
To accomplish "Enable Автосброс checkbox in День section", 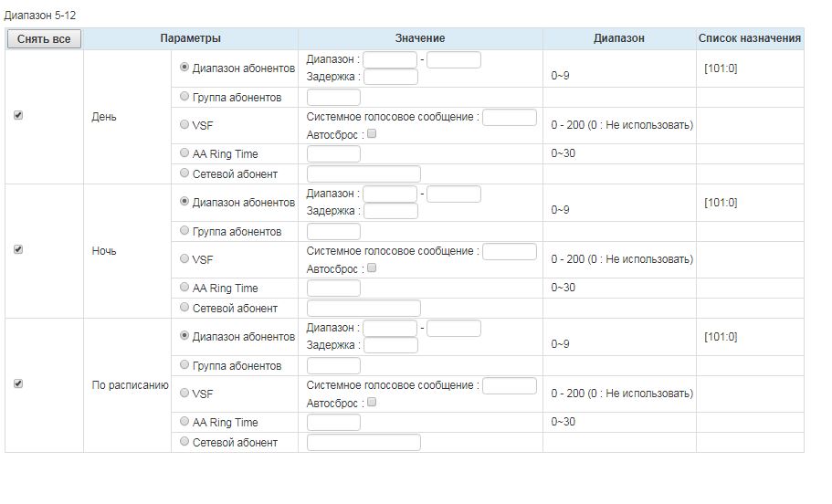I will pos(372,134).
